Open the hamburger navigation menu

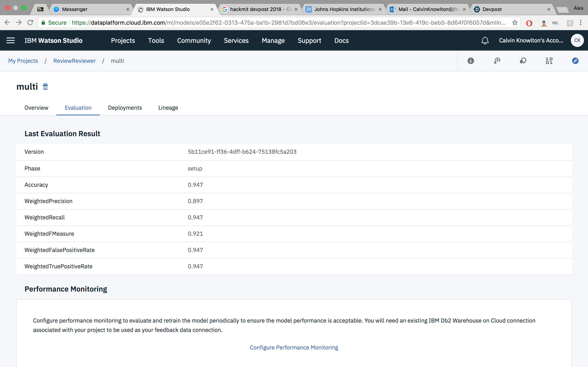coord(10,40)
